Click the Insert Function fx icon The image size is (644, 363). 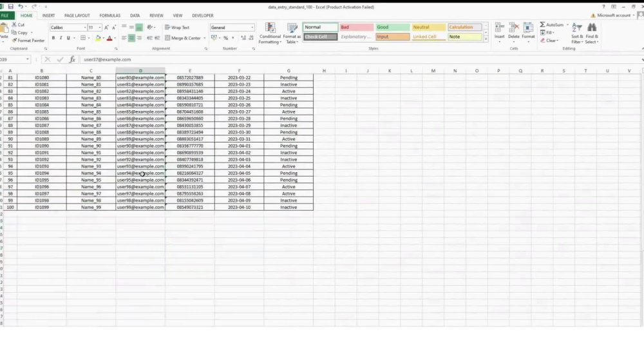pyautogui.click(x=72, y=59)
